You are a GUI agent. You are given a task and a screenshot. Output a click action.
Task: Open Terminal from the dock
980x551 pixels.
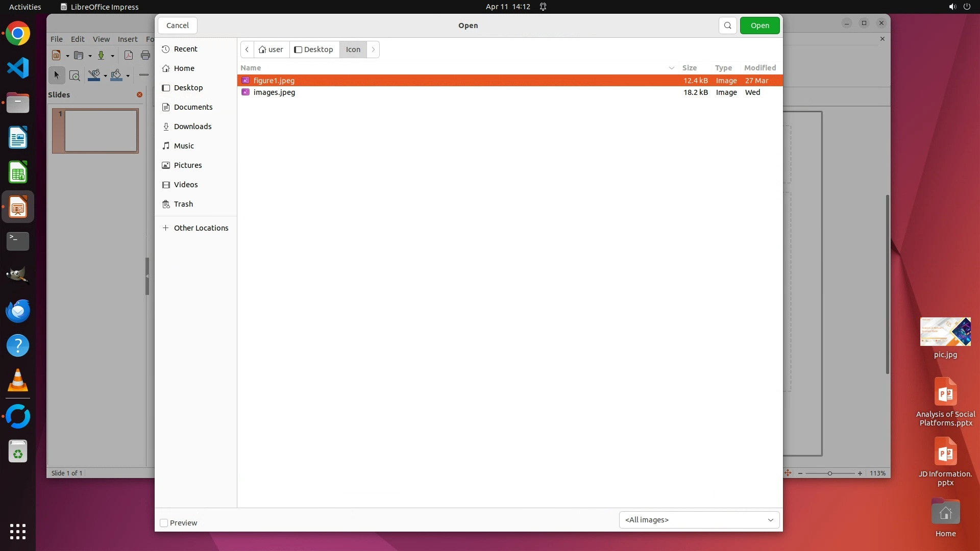coord(18,241)
